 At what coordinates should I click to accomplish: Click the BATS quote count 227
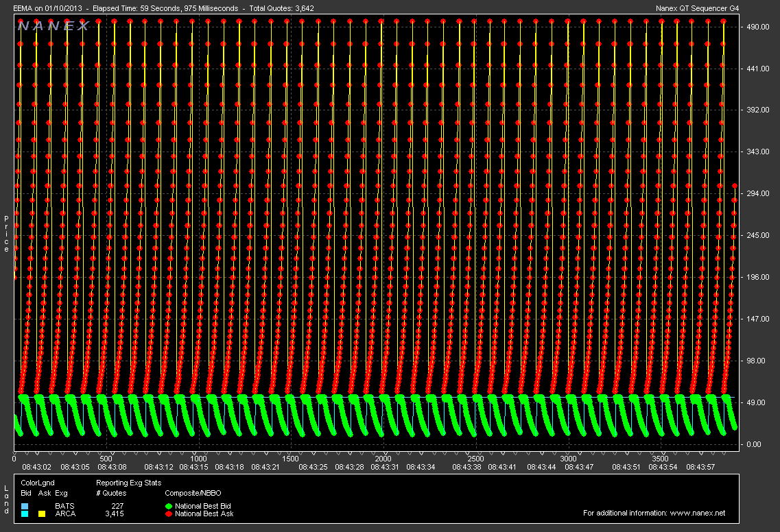coord(117,506)
